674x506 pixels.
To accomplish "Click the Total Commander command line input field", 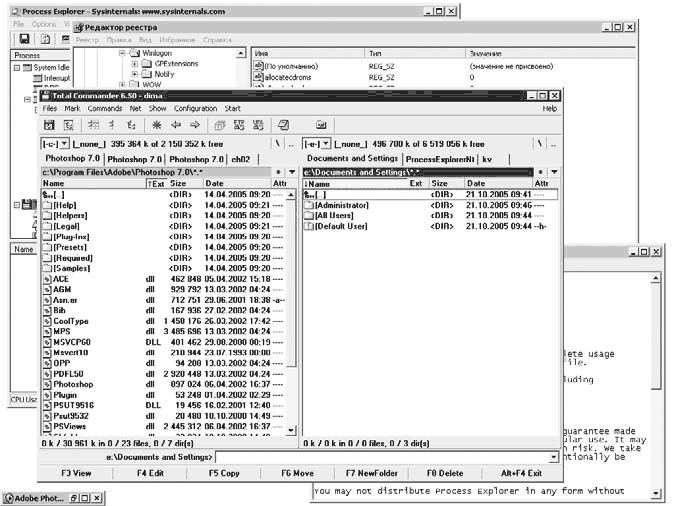I will tap(382, 457).
